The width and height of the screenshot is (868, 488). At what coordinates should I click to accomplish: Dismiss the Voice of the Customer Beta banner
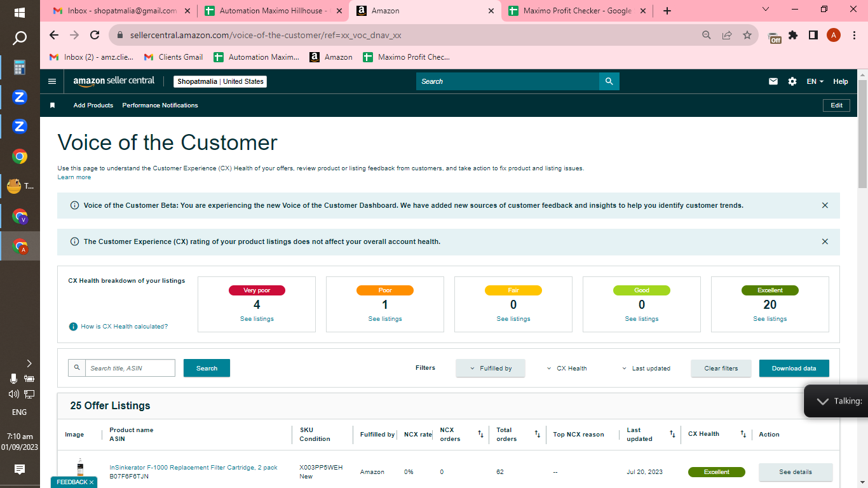pyautogui.click(x=825, y=205)
